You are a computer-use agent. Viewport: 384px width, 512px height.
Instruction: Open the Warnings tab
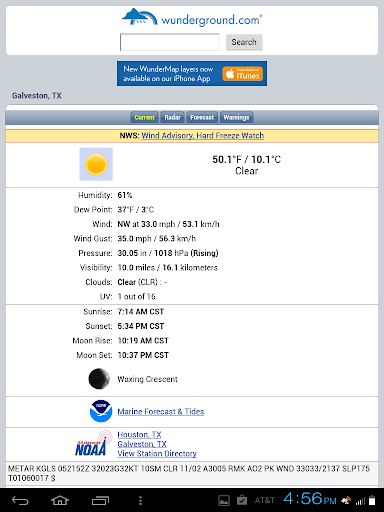coord(236,117)
